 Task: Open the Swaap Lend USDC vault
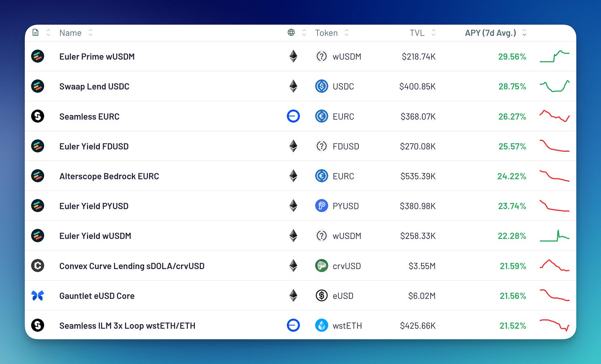(x=94, y=86)
